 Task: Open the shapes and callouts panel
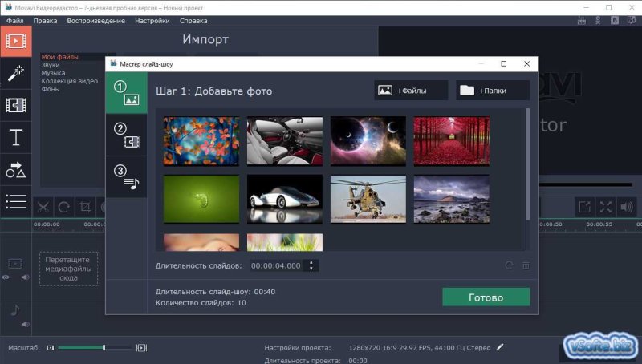pos(15,170)
